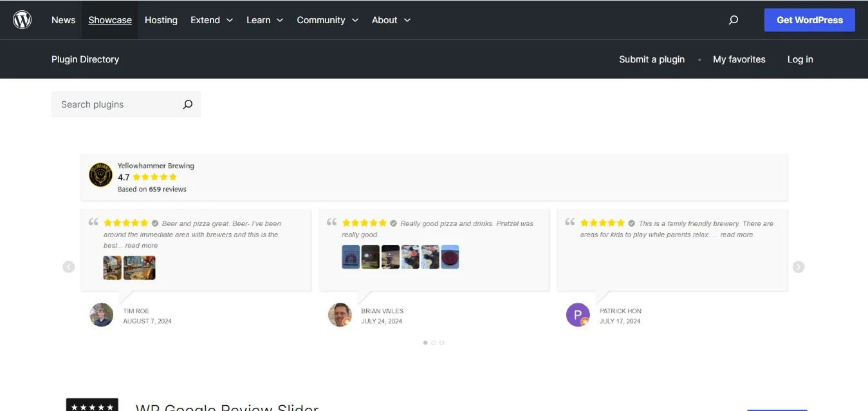Click Brian Vailes' avatar photo
Image resolution: width=868 pixels, height=411 pixels.
[x=340, y=315]
